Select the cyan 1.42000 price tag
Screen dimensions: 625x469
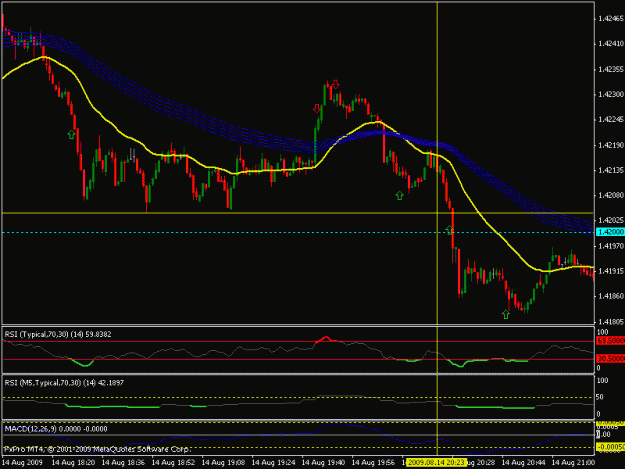coord(610,232)
